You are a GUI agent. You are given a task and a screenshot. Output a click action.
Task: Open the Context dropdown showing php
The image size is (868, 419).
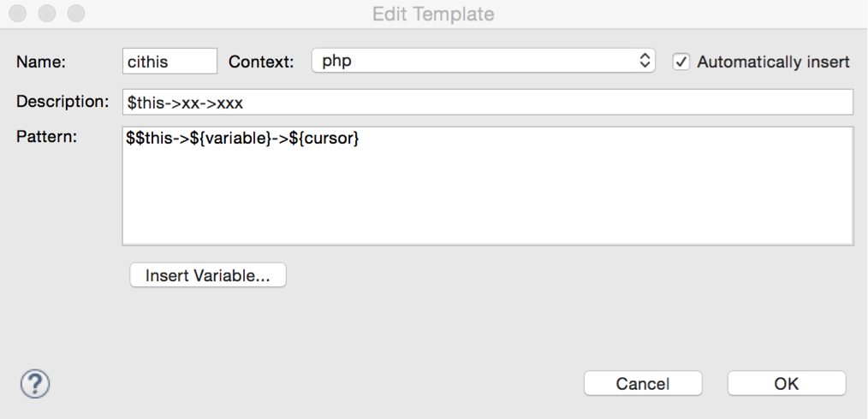pyautogui.click(x=484, y=61)
